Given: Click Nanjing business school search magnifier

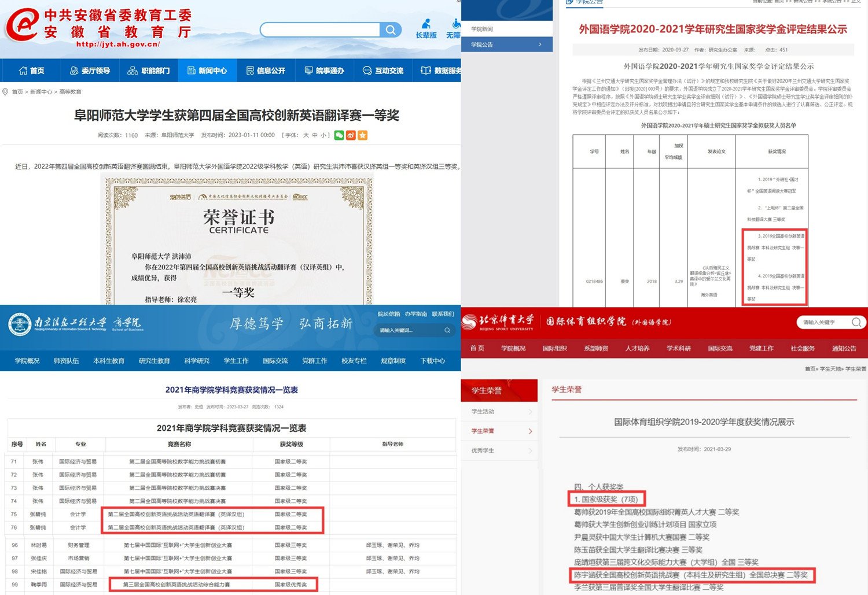Looking at the screenshot, I should pyautogui.click(x=447, y=330).
